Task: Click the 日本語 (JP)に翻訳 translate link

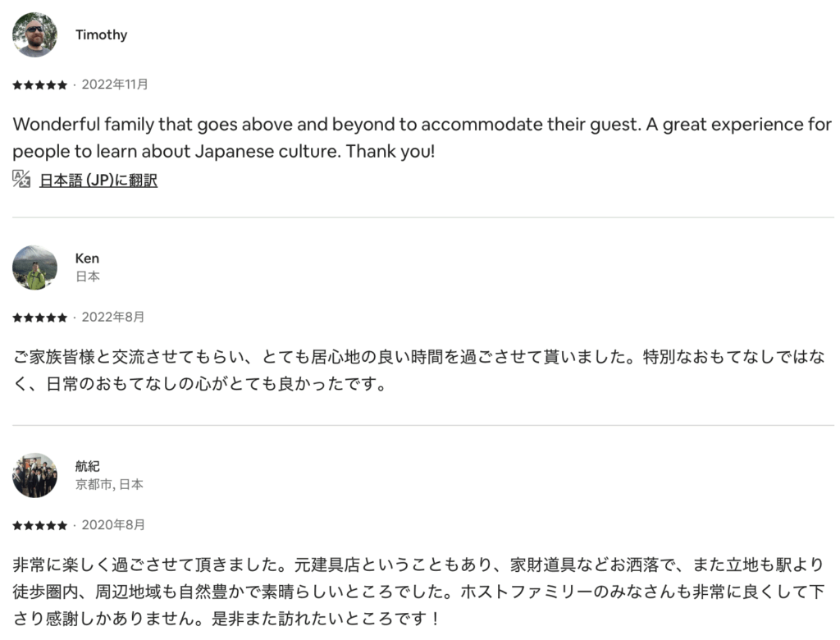Action: (x=98, y=181)
